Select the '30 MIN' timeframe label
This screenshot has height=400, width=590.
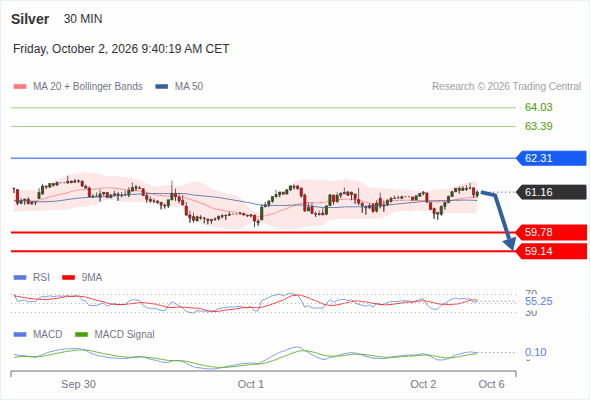pyautogui.click(x=83, y=19)
